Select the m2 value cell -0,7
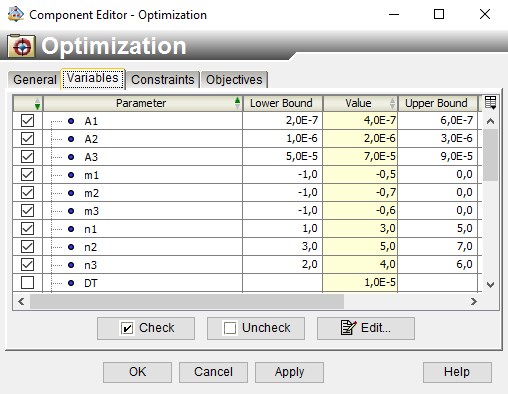Screen dimensions: 508x394 point(360,192)
